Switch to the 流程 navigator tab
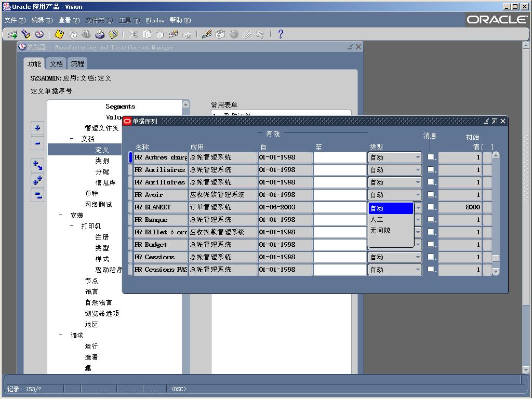Image resolution: width=532 pixels, height=399 pixels. (x=78, y=64)
